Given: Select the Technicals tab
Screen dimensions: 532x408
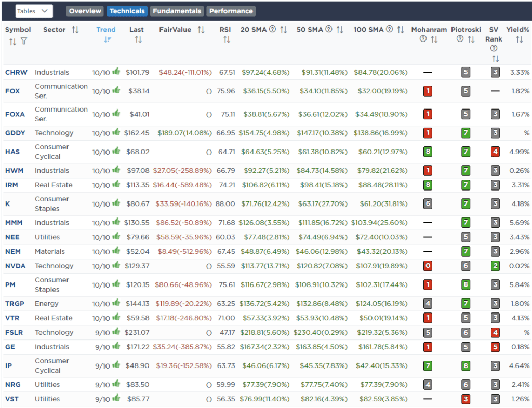Looking at the screenshot, I should (127, 11).
